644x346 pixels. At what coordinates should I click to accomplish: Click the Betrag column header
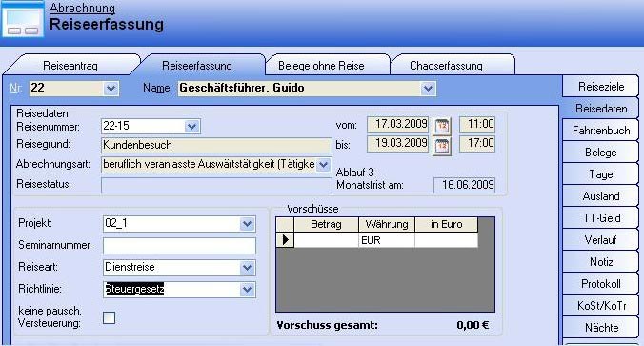point(326,224)
